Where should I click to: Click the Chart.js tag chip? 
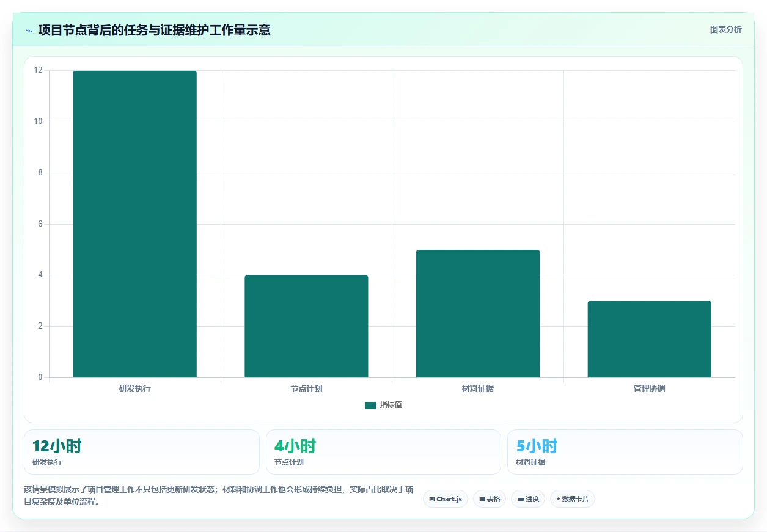coord(446,499)
